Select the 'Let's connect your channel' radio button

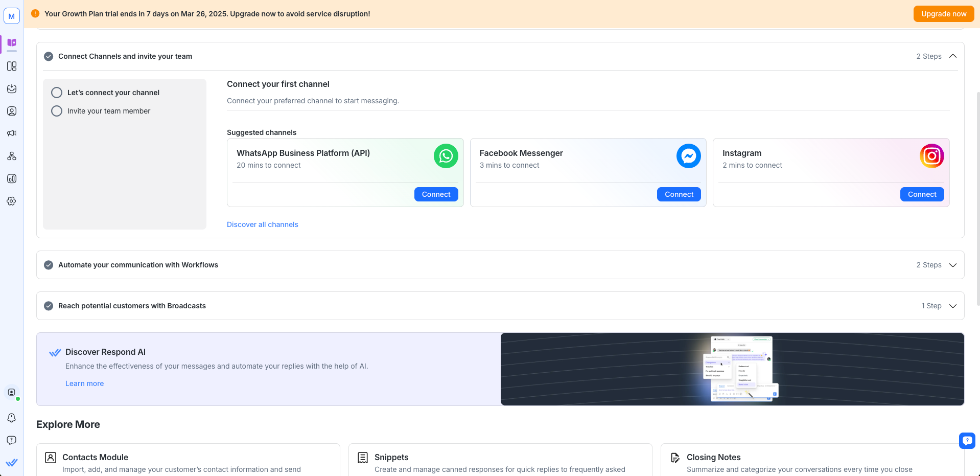56,92
